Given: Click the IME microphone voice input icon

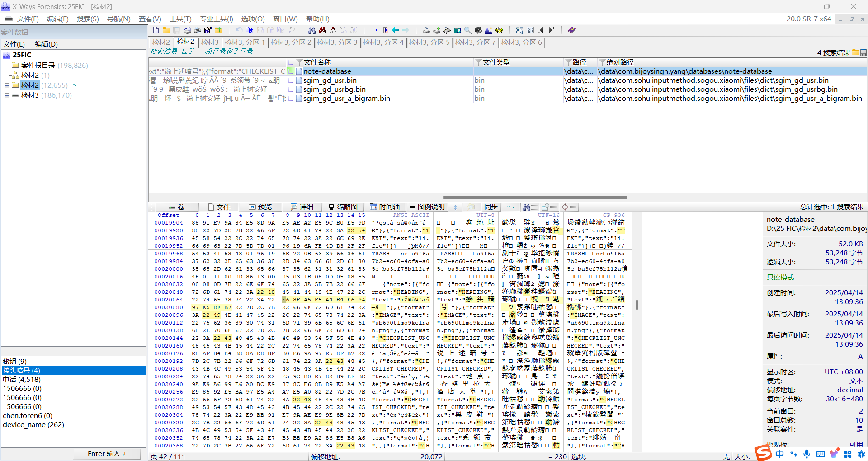Looking at the screenshot, I should [x=807, y=454].
